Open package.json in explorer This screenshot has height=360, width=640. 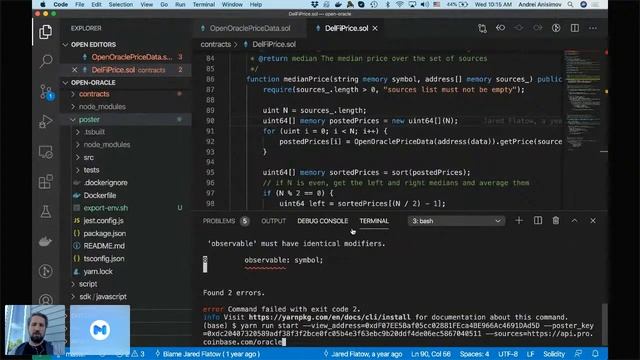(x=104, y=233)
